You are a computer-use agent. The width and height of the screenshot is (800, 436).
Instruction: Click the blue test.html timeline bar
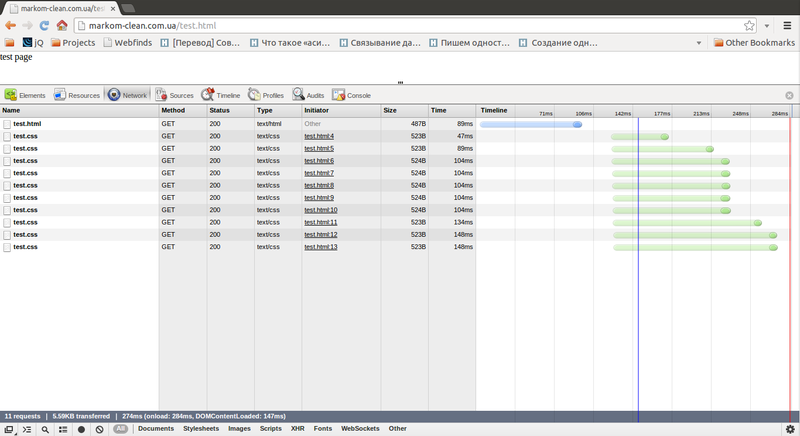click(x=531, y=124)
